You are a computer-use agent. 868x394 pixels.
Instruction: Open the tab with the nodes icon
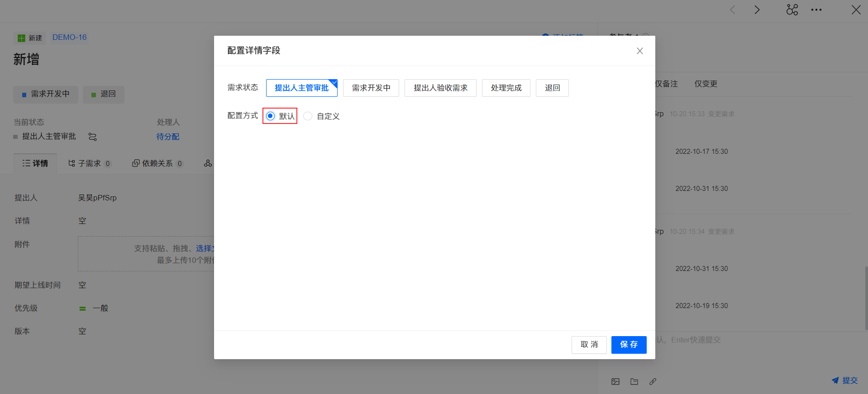point(208,163)
